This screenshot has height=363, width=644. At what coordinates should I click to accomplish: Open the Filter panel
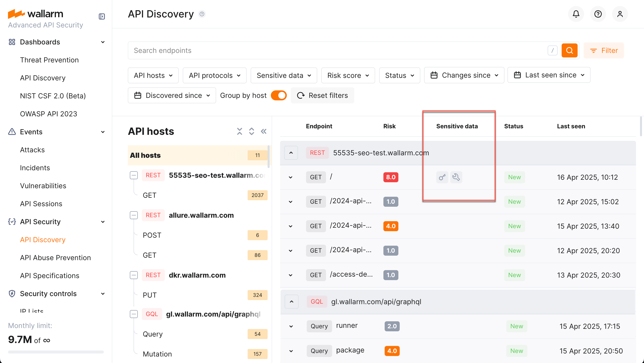point(604,50)
